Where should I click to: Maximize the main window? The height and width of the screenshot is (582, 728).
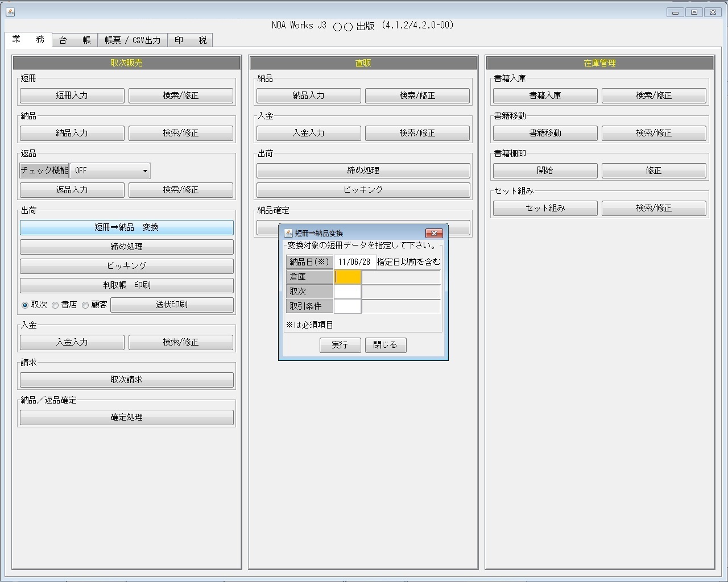pos(694,12)
